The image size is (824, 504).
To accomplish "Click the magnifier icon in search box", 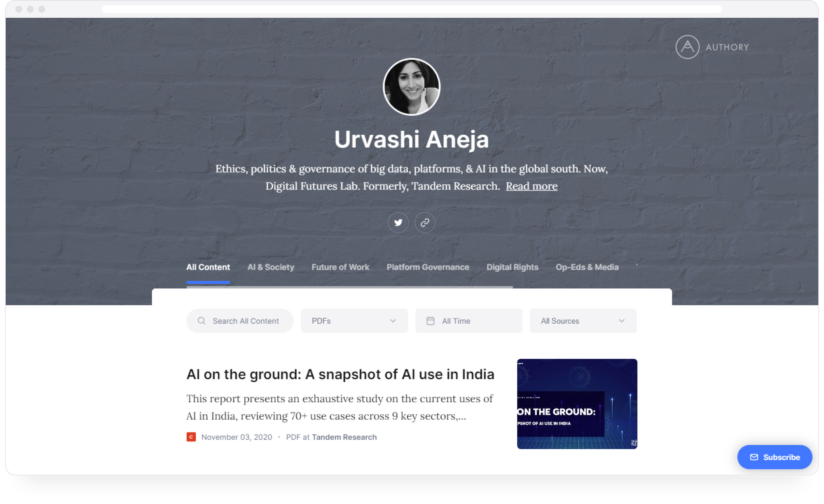I will pos(201,321).
